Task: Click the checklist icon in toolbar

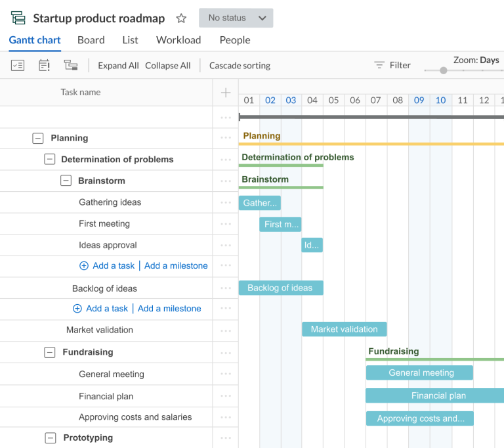Action: point(18,65)
